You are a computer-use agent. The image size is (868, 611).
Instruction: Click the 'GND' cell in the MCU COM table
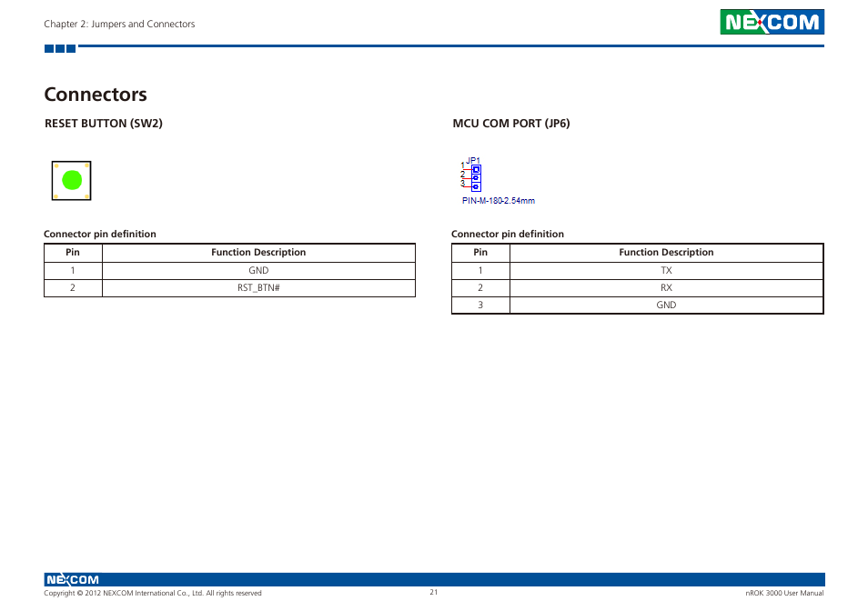click(x=667, y=305)
